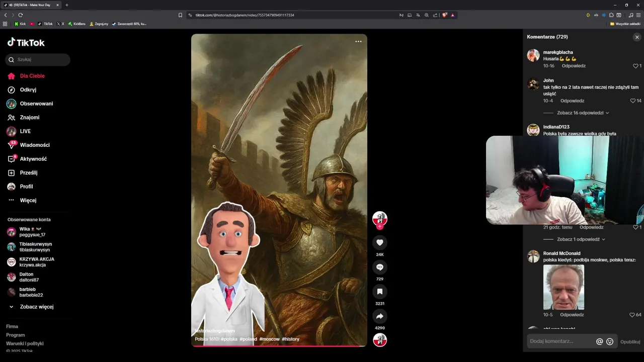Open the emoji picker icon

pos(610,341)
